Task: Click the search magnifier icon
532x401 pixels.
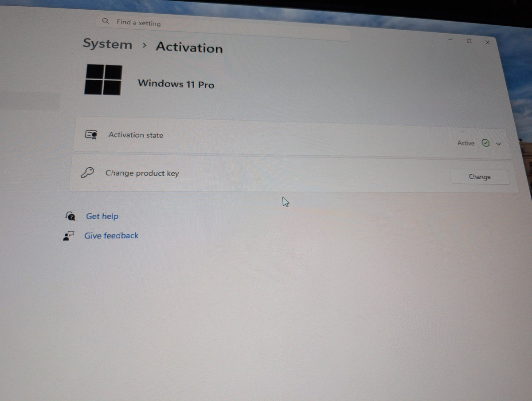Action: (x=106, y=21)
